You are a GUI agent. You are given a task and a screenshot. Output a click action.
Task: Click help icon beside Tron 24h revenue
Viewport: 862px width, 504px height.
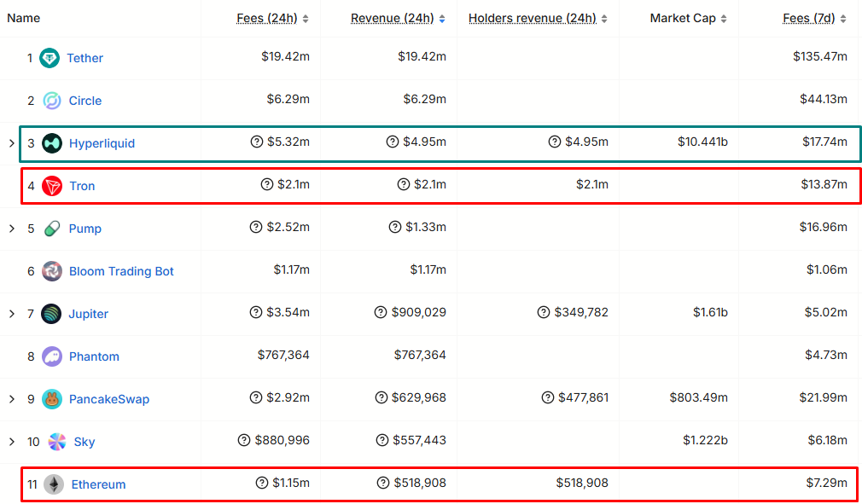(x=404, y=184)
